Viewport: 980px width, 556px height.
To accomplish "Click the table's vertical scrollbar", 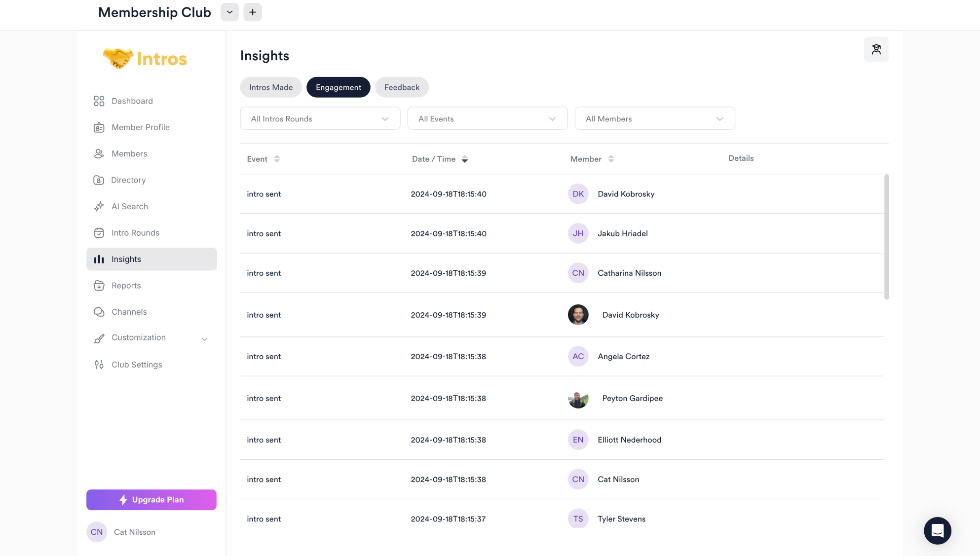I will [x=886, y=237].
